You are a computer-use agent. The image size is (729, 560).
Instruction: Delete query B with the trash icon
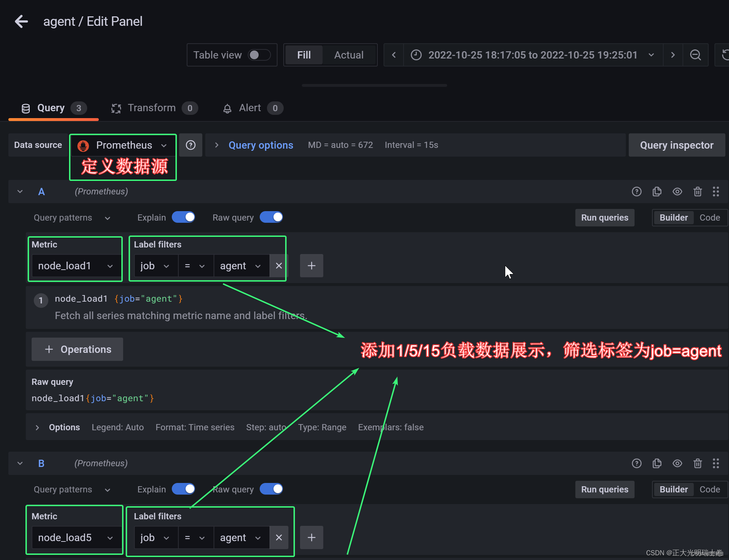click(697, 463)
